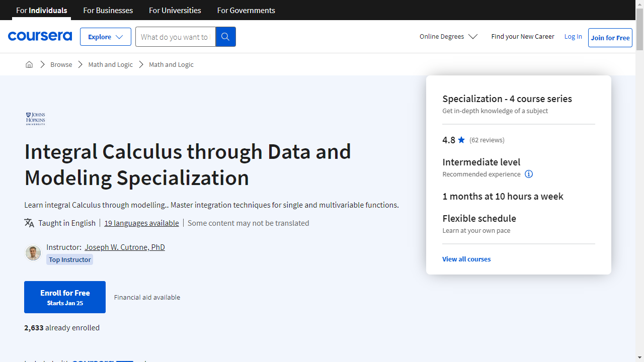The image size is (644, 362).
Task: Click the Coursera logo
Action: pyautogui.click(x=40, y=36)
